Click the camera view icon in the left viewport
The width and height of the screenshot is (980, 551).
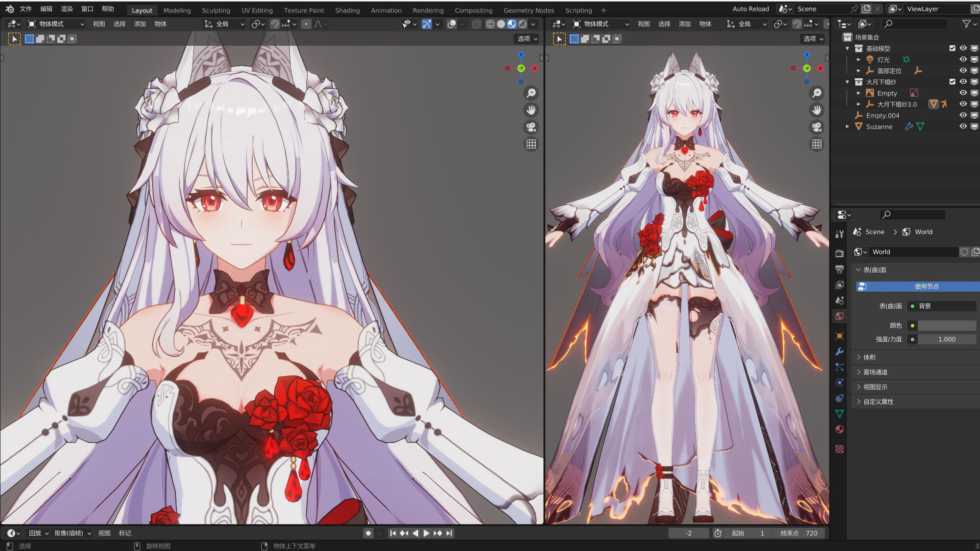pyautogui.click(x=531, y=127)
